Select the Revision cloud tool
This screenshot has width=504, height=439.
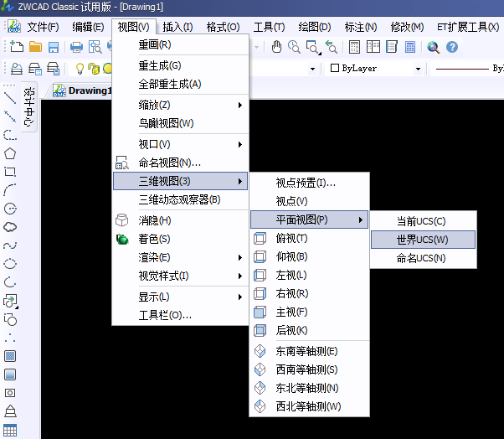(x=10, y=227)
